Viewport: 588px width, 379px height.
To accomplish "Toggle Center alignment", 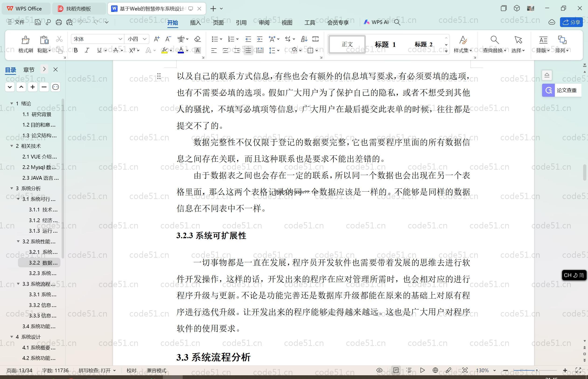I will 225,50.
